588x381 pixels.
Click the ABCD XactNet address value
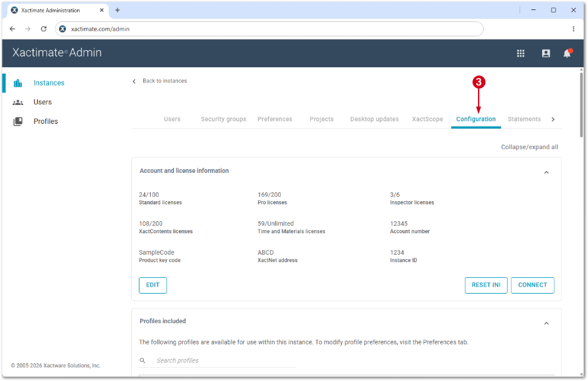click(266, 253)
